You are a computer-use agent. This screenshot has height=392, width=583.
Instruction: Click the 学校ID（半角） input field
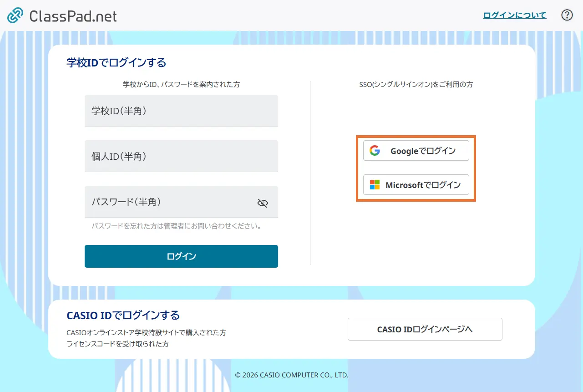pos(181,111)
